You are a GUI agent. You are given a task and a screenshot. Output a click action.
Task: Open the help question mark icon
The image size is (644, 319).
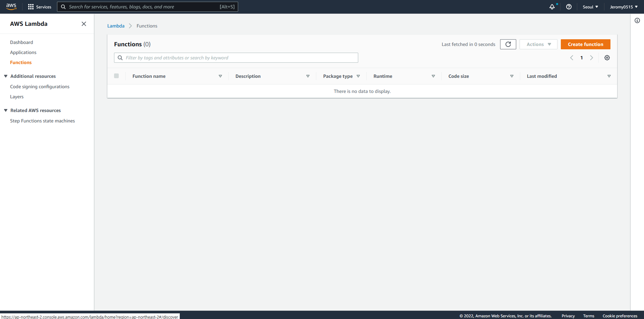tap(569, 7)
